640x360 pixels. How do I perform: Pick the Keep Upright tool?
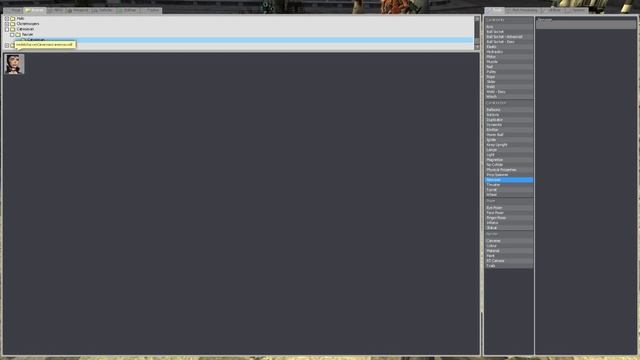[509, 145]
